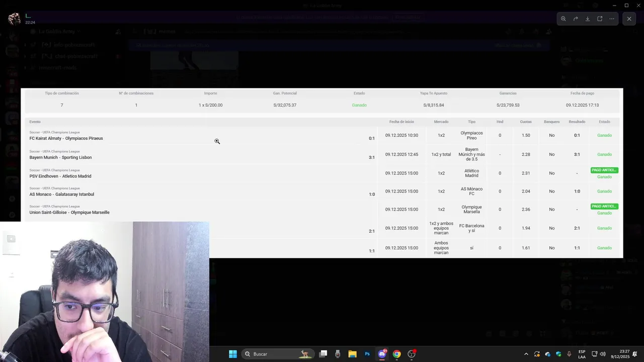Click the 'AS Monaco - Galatasaray Istanbul' event

(x=61, y=194)
